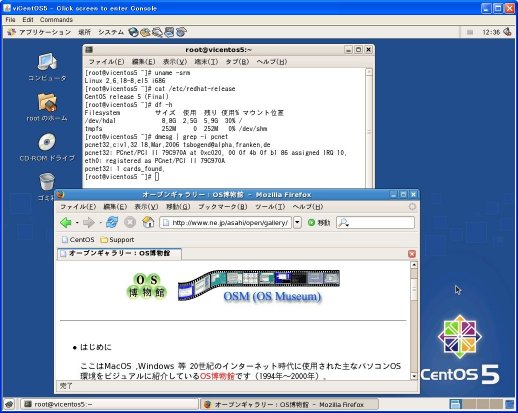Open Firefox 表示(V) menu
The height and width of the screenshot is (413, 518).
146,207
